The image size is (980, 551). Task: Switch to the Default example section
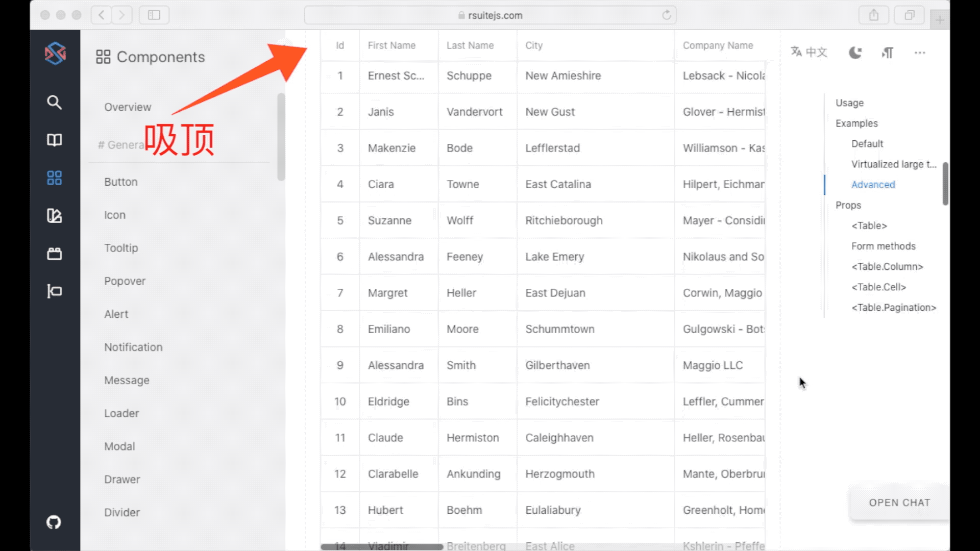tap(867, 143)
